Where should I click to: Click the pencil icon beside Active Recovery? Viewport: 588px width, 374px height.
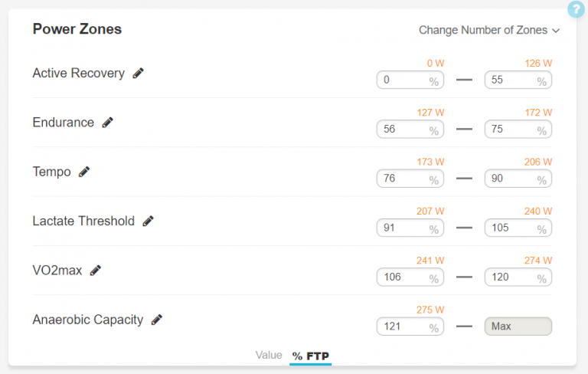pyautogui.click(x=138, y=74)
